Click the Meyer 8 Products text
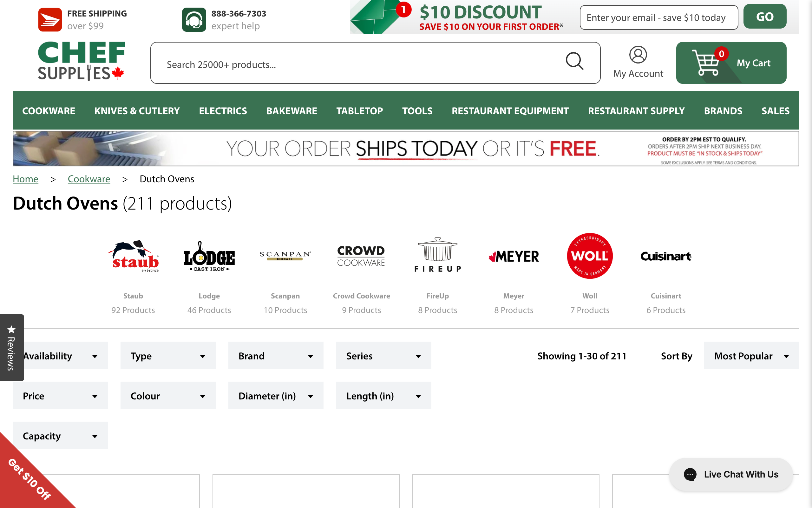The width and height of the screenshot is (812, 508). point(514,310)
